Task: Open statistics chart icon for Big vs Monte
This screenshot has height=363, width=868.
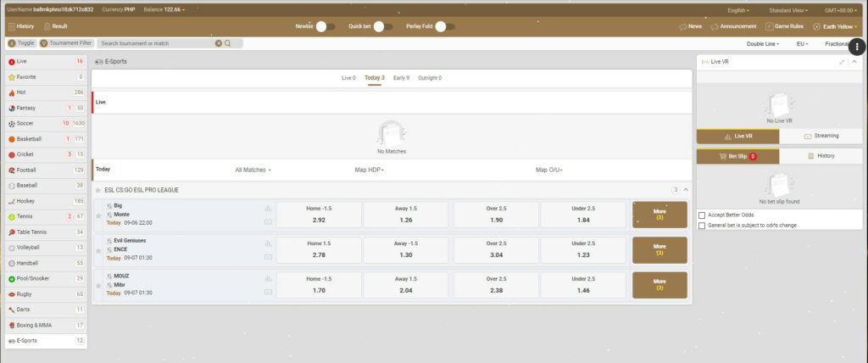Action: point(269,209)
